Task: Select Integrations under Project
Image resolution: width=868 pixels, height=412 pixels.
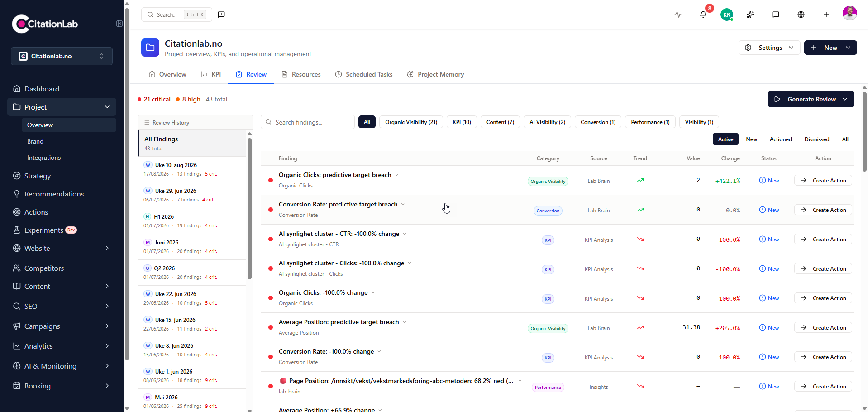Action: pos(69,158)
